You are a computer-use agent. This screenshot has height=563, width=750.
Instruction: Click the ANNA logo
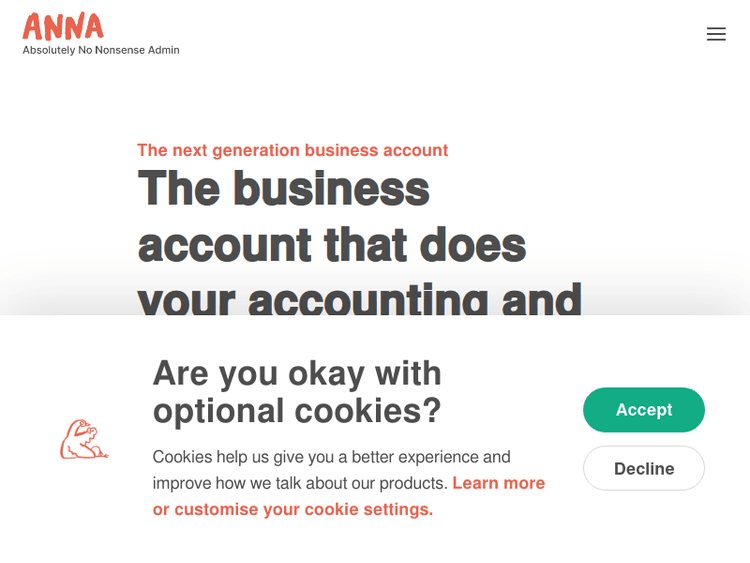pyautogui.click(x=63, y=26)
